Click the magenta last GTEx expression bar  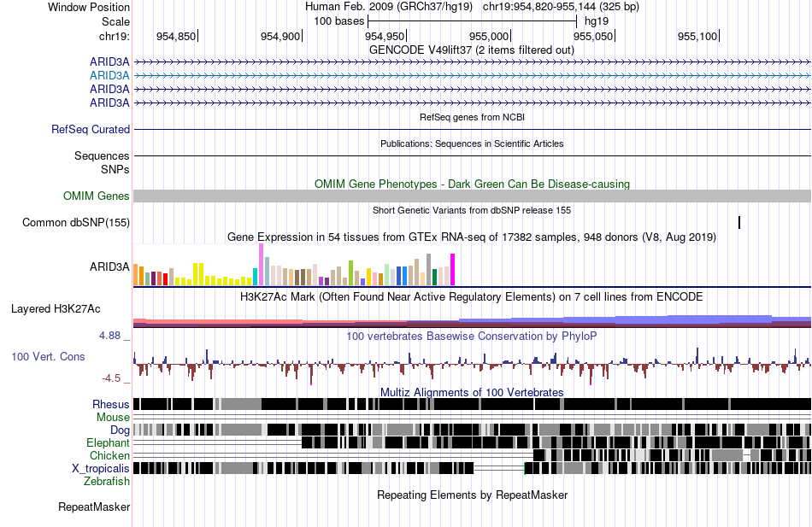tap(453, 270)
